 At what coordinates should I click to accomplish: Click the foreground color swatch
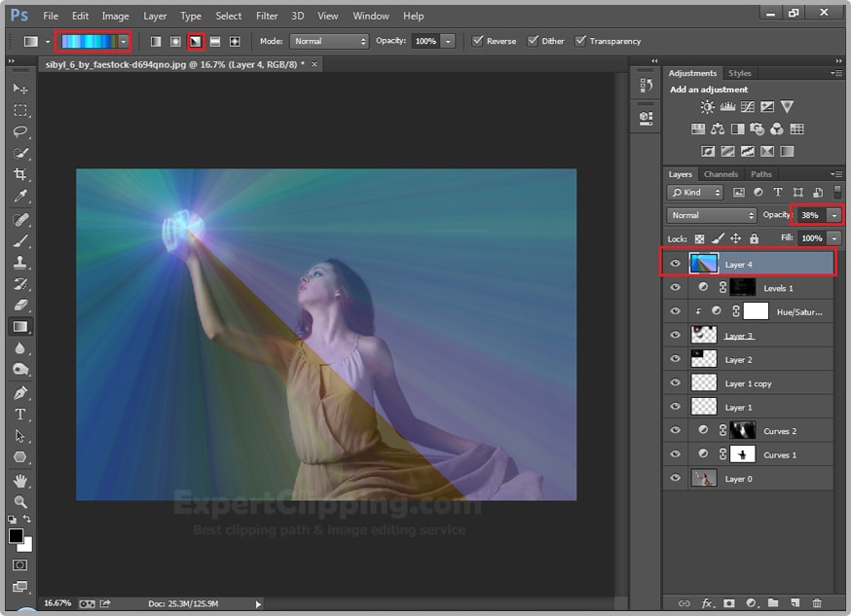16,536
